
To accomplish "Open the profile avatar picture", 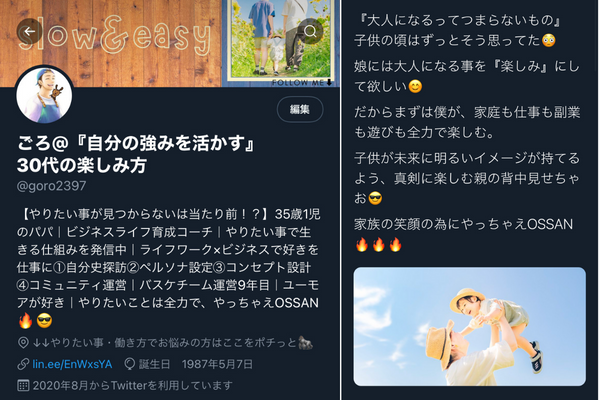I will coord(44,96).
